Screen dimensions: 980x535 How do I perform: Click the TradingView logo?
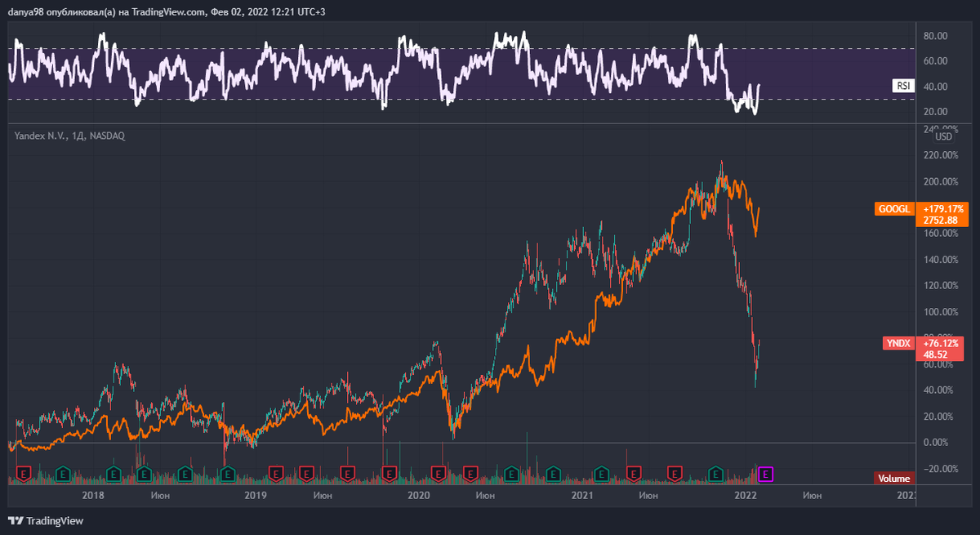[x=46, y=520]
